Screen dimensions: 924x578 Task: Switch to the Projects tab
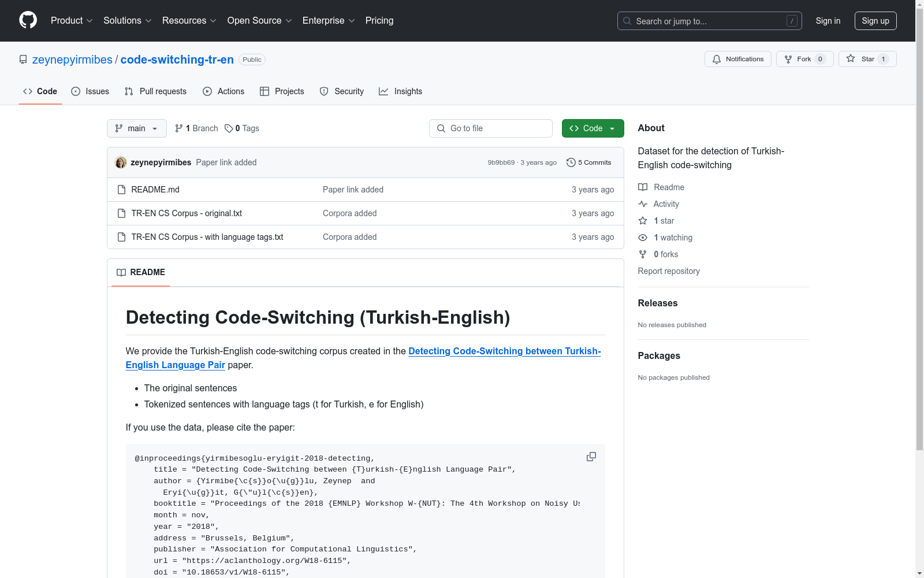click(282, 91)
